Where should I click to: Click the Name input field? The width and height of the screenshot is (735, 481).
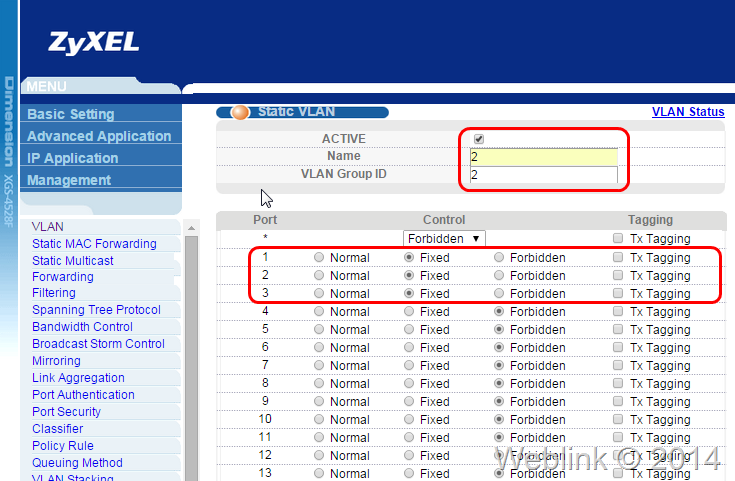544,157
